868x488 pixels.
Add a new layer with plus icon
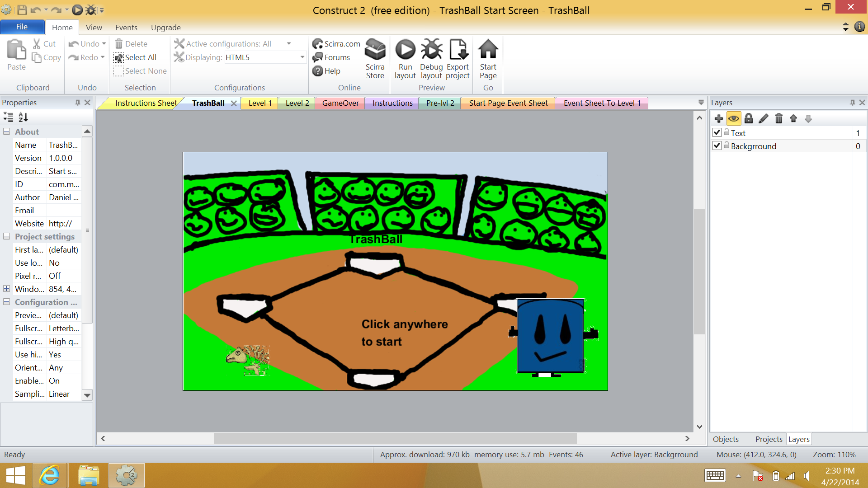[719, 119]
